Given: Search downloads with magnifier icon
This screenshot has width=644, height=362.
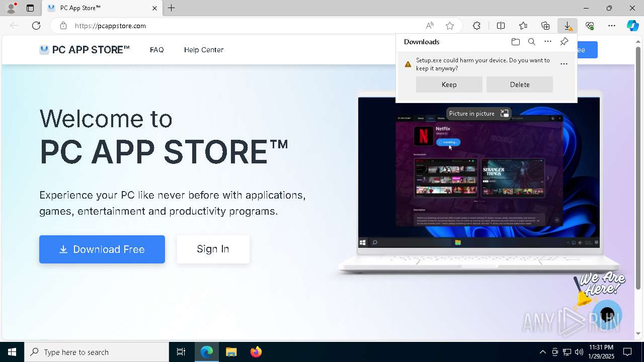Looking at the screenshot, I should (x=531, y=42).
